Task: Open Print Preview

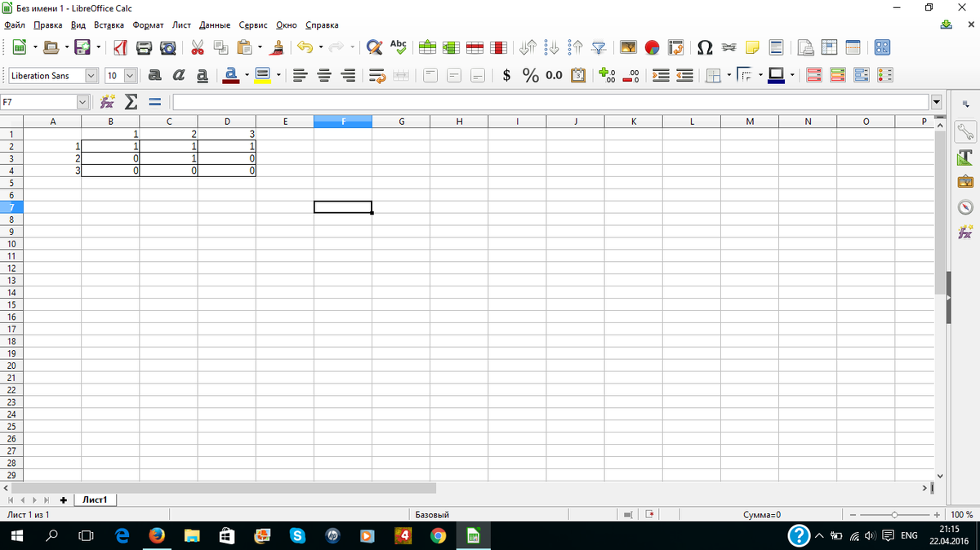Action: pos(167,47)
